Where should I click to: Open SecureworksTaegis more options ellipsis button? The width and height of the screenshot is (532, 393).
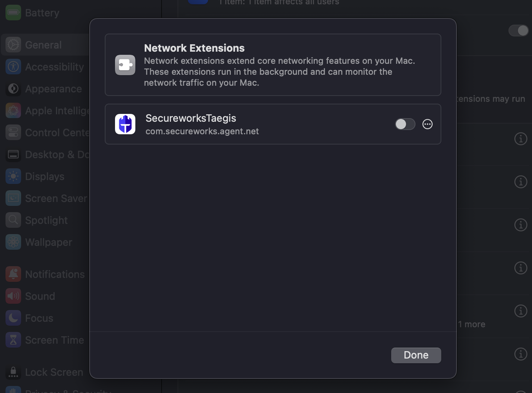coord(427,124)
